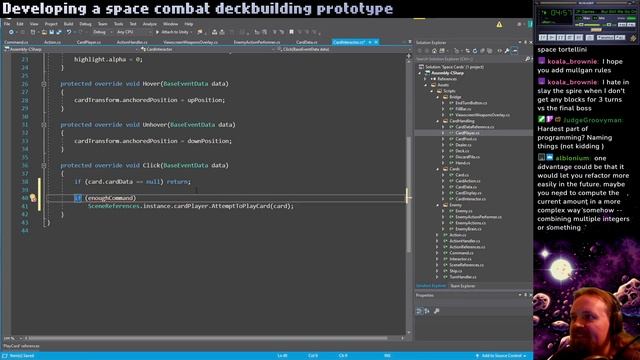Click Refresh icon in Solution Explorer toolbar
This screenshot has width=640, height=360.
click(475, 51)
